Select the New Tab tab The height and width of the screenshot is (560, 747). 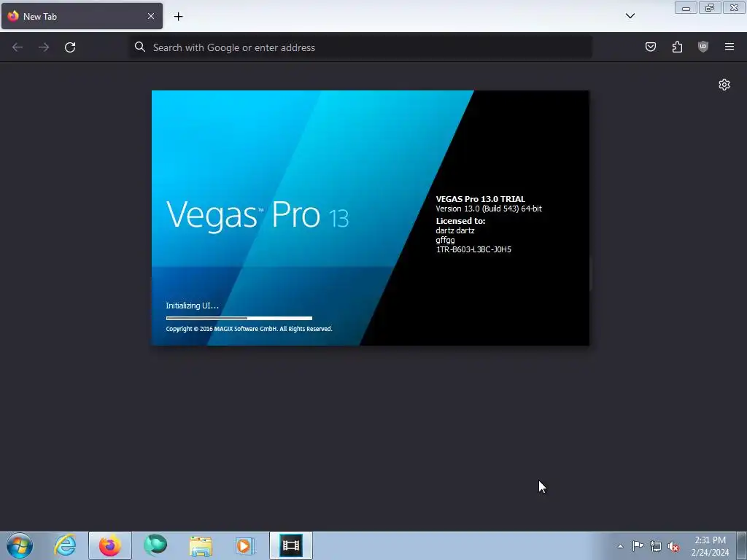82,16
